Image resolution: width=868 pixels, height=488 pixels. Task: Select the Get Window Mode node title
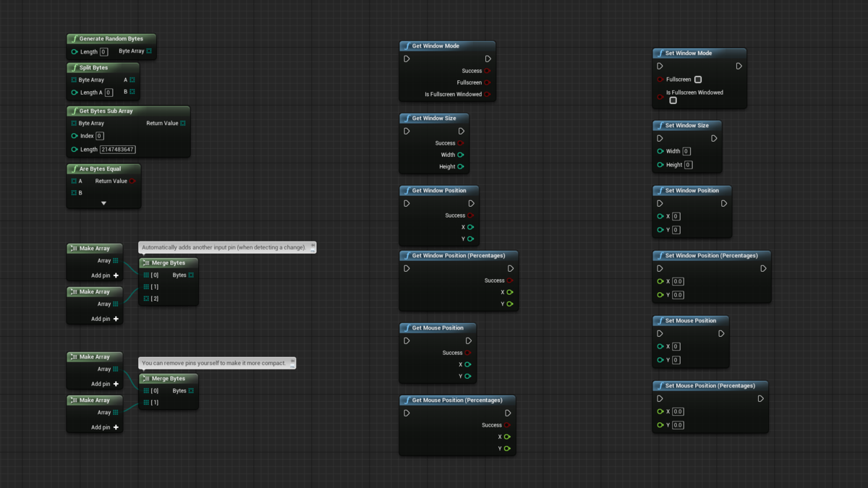(435, 46)
